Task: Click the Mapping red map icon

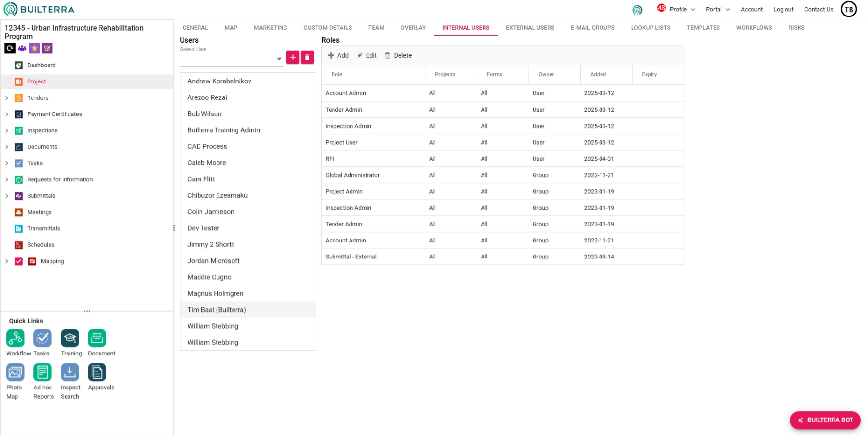Action: [32, 261]
